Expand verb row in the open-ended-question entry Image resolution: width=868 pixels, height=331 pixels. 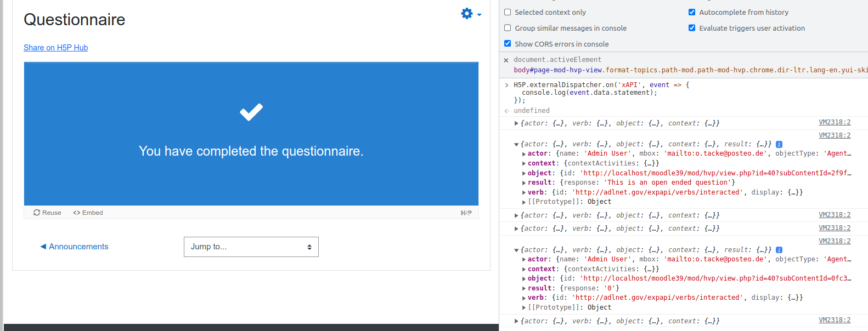(524, 192)
